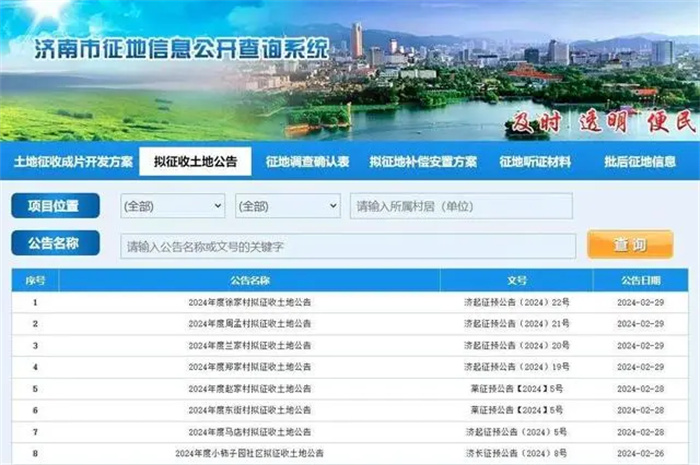The height and width of the screenshot is (465, 700).
Task: Click sequence number 4 in the table
Action: [x=35, y=367]
